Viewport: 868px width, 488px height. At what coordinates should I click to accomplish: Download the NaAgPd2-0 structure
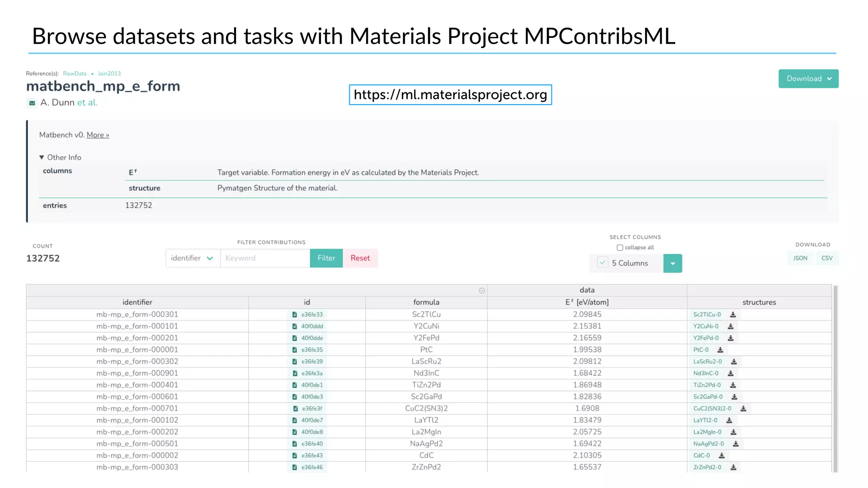[736, 444]
